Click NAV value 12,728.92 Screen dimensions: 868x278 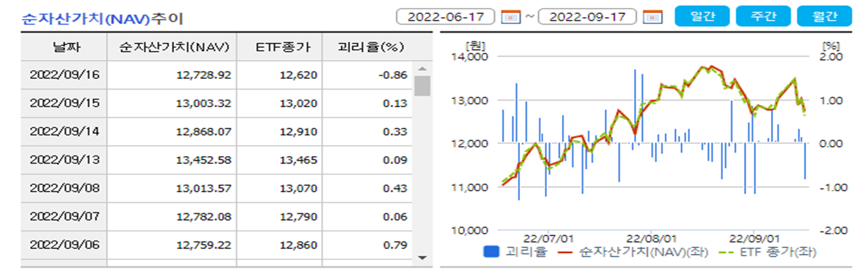tap(203, 75)
